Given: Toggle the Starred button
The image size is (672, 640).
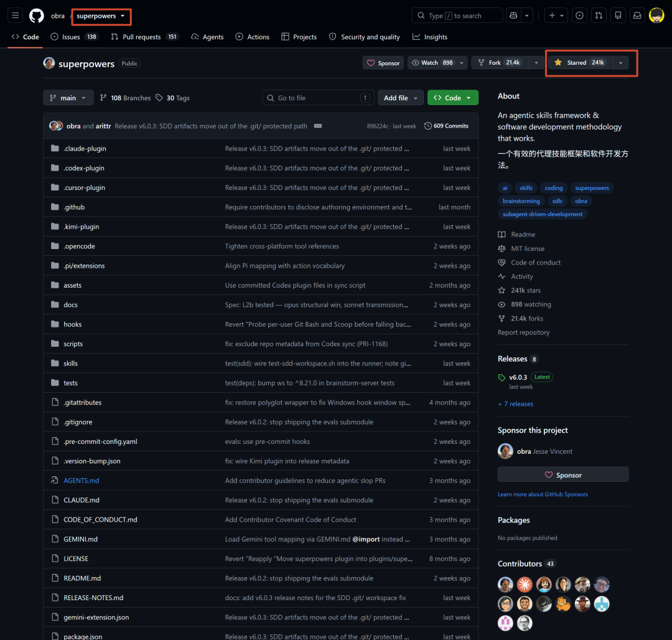Looking at the screenshot, I should 581,63.
